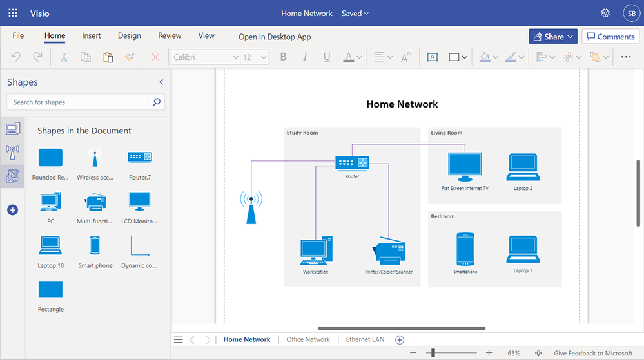Click the Paste clipboard icon
The image size is (644, 360).
click(108, 57)
